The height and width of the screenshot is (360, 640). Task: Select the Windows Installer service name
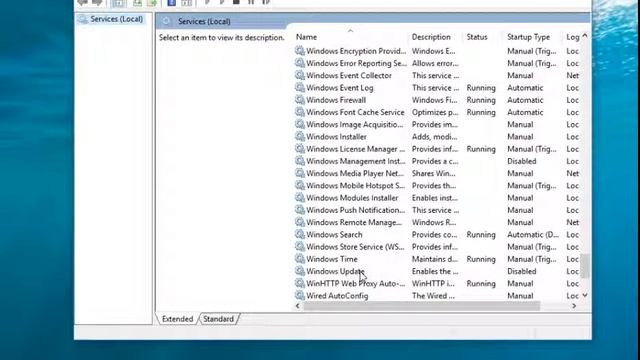[336, 136]
